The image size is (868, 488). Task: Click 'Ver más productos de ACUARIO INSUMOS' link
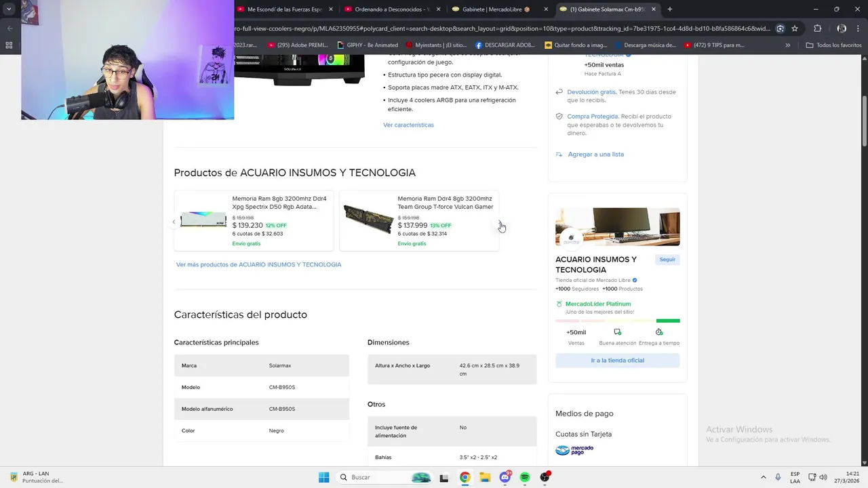pos(258,264)
